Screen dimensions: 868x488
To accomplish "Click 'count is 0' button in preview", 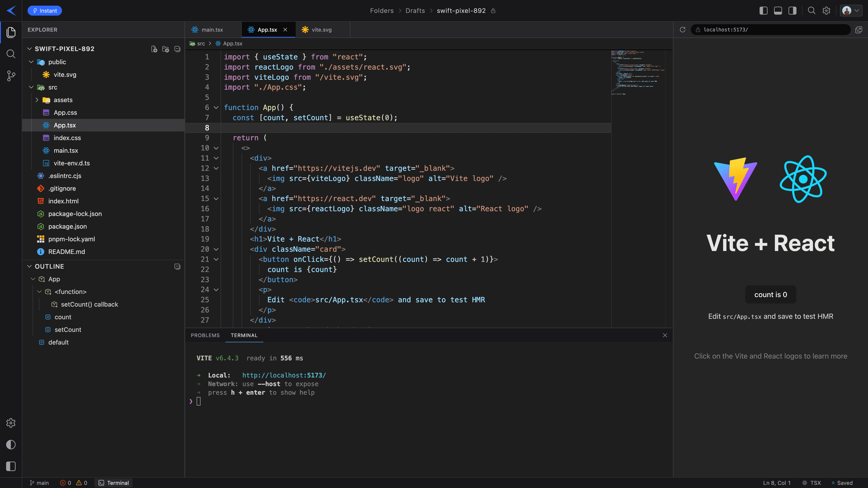I will coord(771,294).
